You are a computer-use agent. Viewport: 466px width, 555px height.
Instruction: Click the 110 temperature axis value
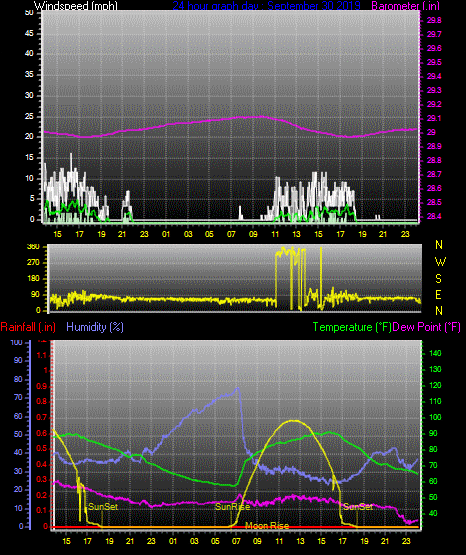(x=435, y=401)
